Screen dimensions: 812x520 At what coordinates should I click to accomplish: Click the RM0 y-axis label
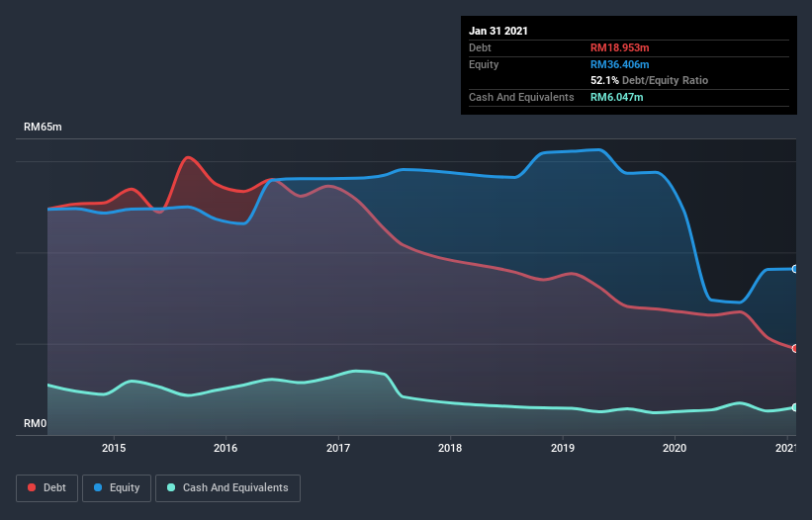pyautogui.click(x=36, y=423)
